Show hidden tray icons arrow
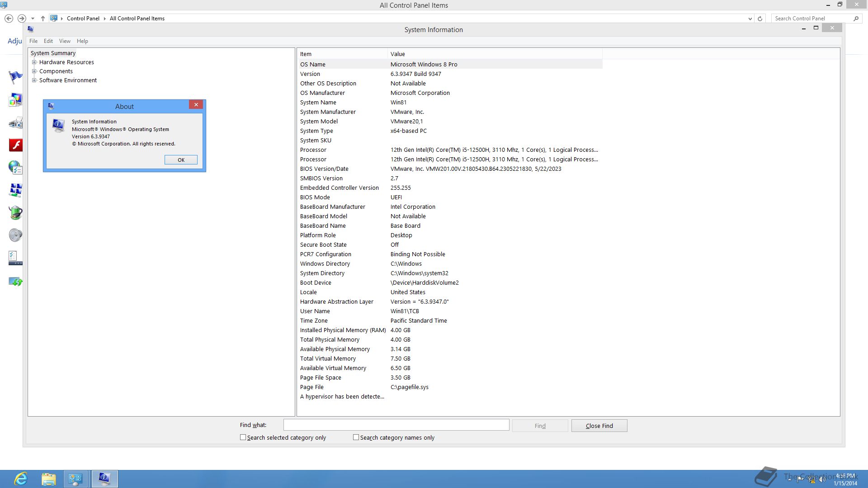The image size is (868, 488). click(x=789, y=479)
